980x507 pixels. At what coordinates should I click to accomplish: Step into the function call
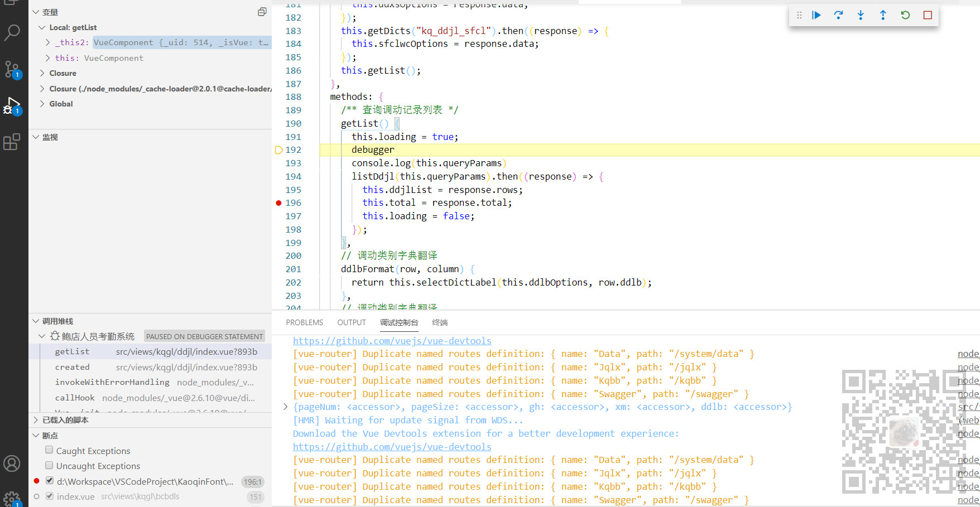(x=861, y=15)
